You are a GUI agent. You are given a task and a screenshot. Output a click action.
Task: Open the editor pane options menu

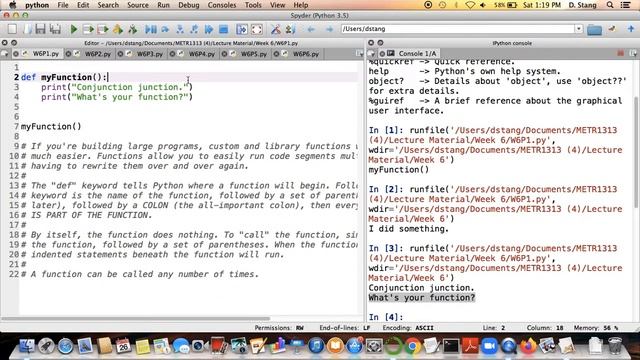click(359, 54)
